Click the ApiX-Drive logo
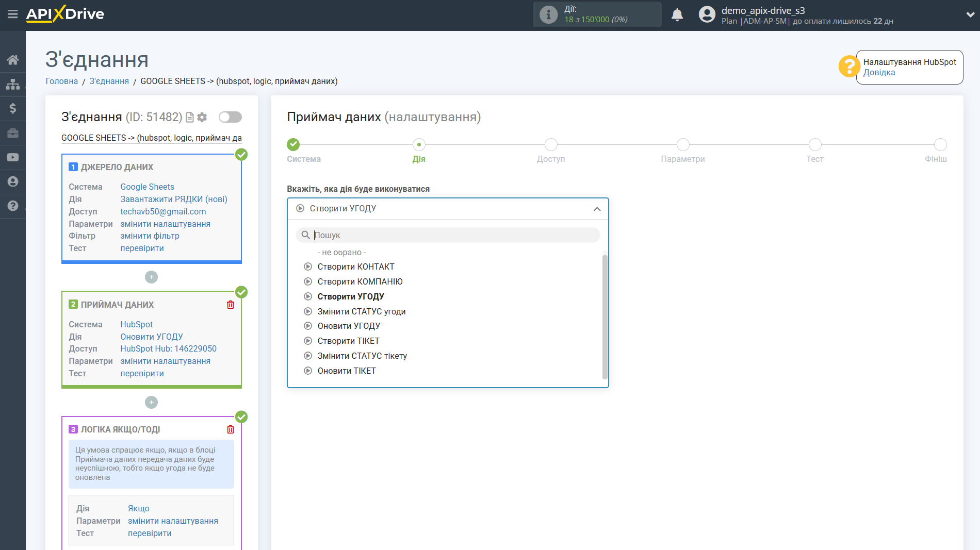 point(65,14)
